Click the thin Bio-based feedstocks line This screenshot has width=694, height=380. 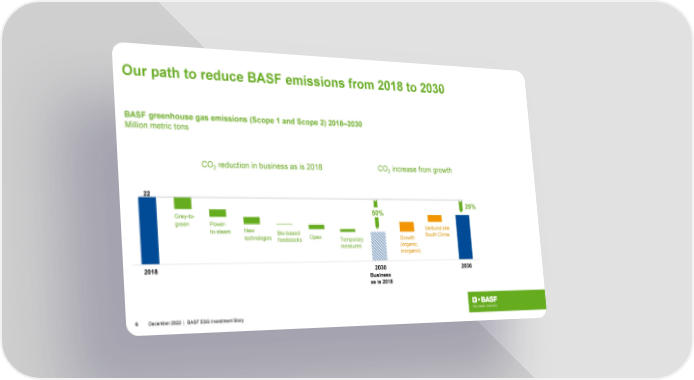(x=285, y=224)
